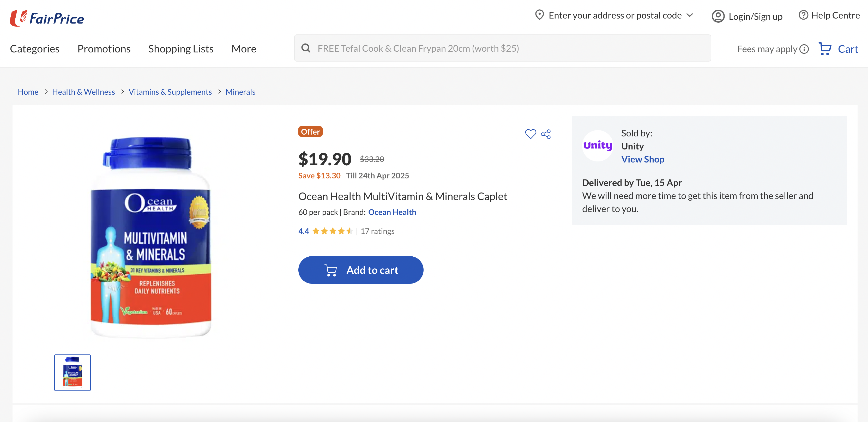
Task: Select the product image thumbnail
Action: [x=73, y=372]
